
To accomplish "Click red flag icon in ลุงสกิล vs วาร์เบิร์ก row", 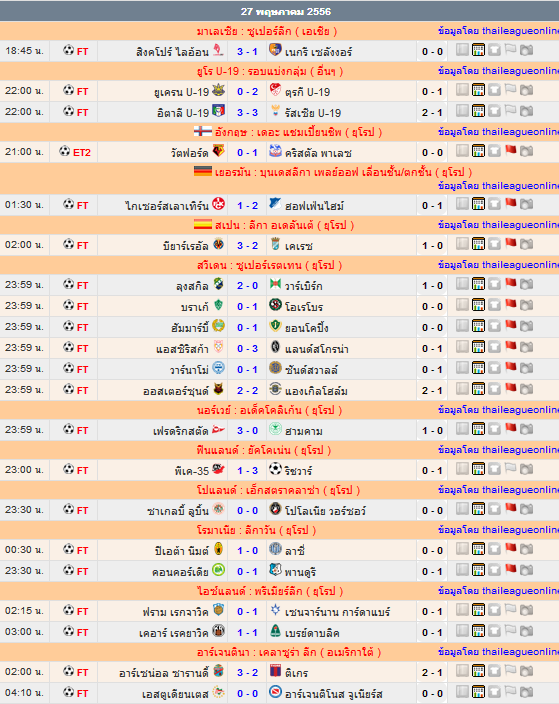I will pyautogui.click(x=511, y=283).
